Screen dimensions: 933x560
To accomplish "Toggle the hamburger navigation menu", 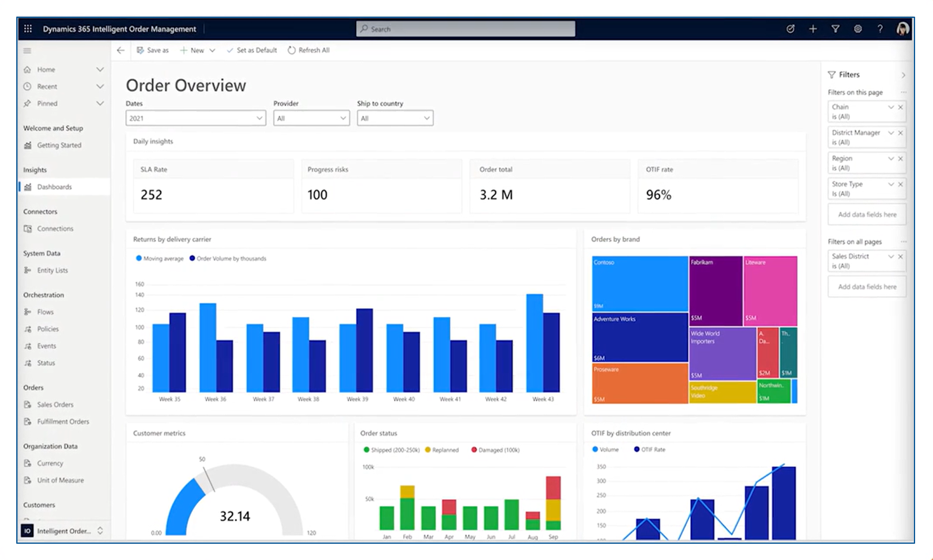I will coord(27,51).
